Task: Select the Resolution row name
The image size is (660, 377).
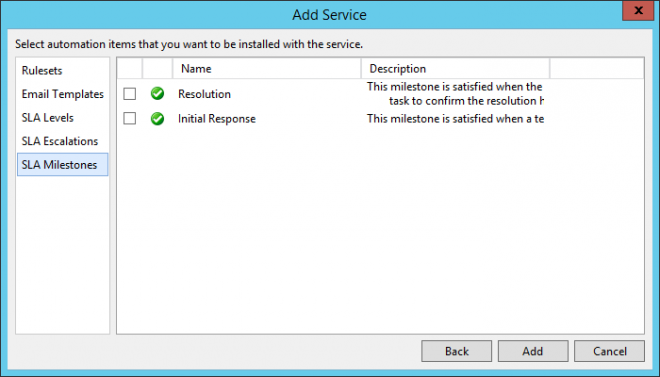Action: (204, 94)
